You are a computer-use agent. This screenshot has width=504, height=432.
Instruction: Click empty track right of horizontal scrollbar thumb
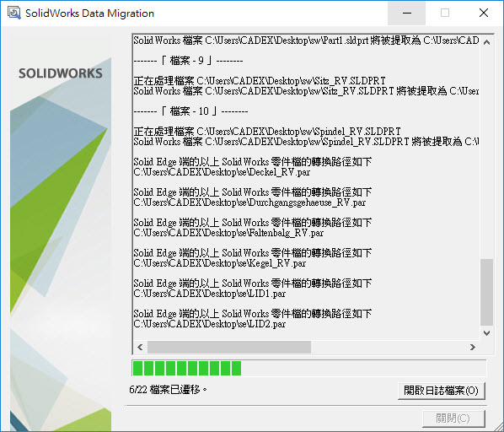click(389, 347)
